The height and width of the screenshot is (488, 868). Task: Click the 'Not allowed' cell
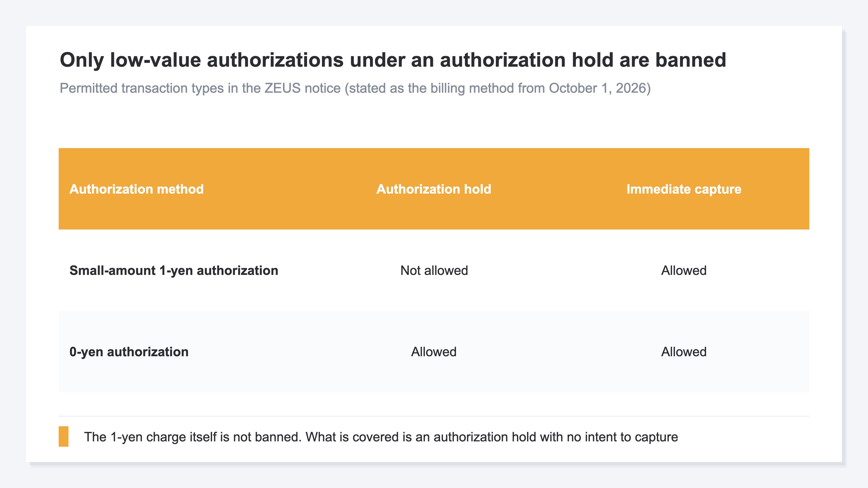click(x=434, y=271)
